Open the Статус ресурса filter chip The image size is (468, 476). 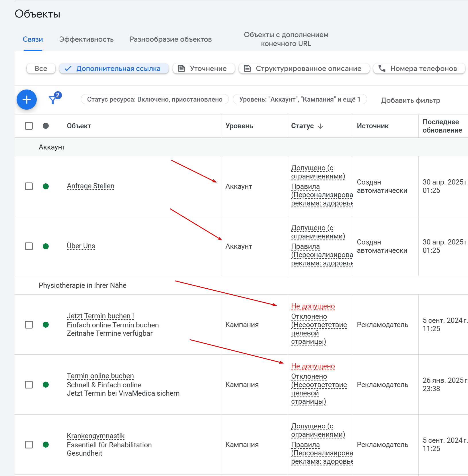pyautogui.click(x=155, y=99)
